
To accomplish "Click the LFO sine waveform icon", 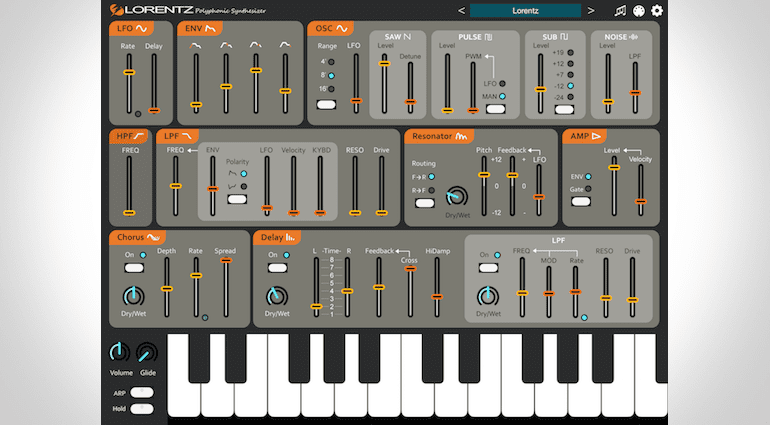I will tap(141, 28).
